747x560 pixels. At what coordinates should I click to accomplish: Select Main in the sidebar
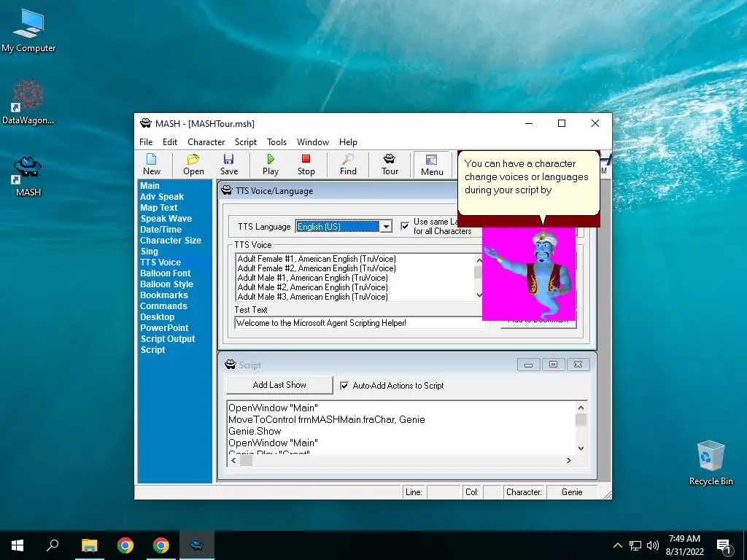[150, 186]
